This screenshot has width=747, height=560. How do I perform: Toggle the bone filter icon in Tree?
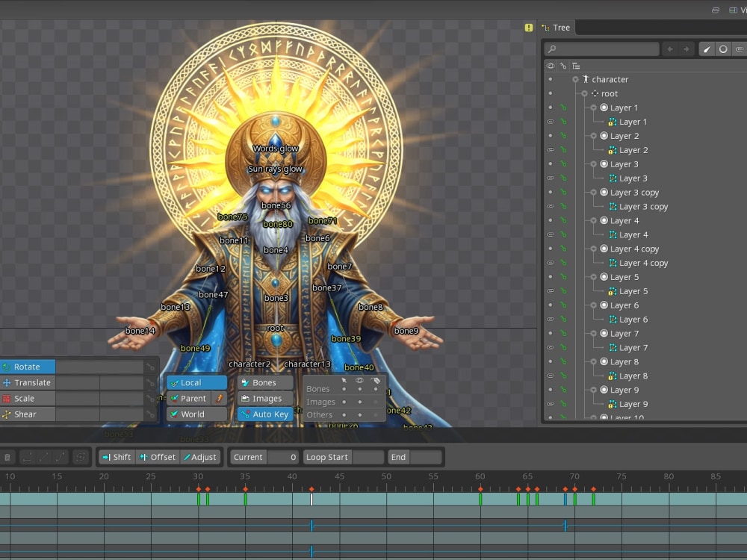click(x=707, y=49)
